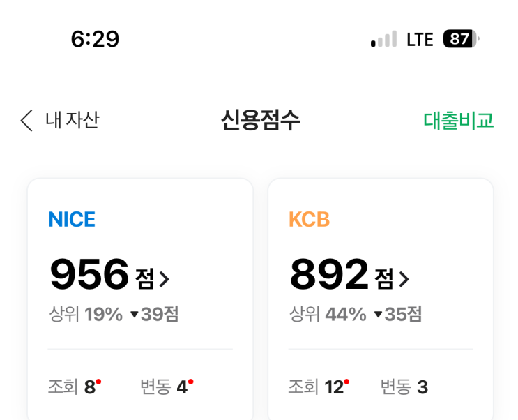
Task: Open 대출비교 loan comparison
Action: (458, 121)
